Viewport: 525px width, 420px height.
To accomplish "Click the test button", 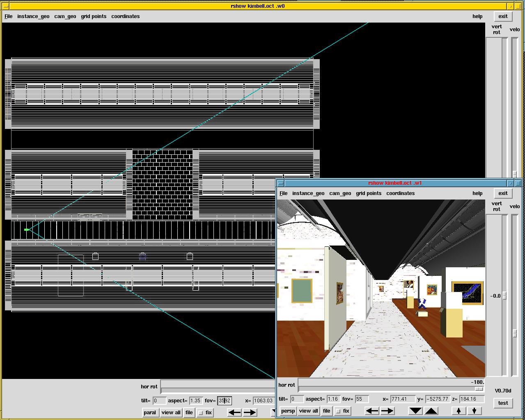I will 503,403.
